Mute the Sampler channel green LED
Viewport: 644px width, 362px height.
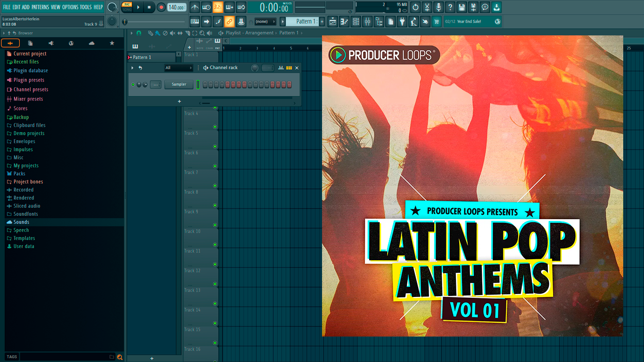[133, 84]
